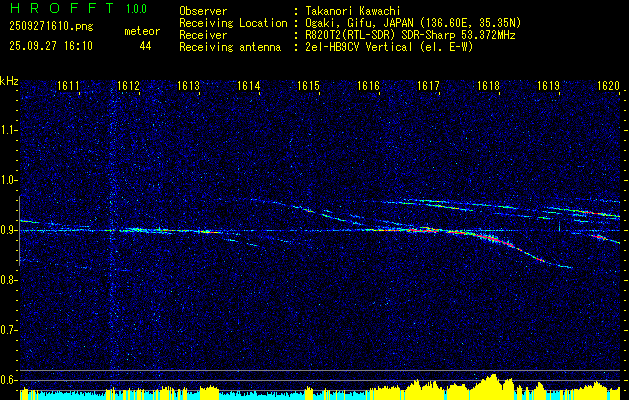The height and width of the screenshot is (400, 629).
Task: Click the 1.1 frequency axis label
Action: 9,130
